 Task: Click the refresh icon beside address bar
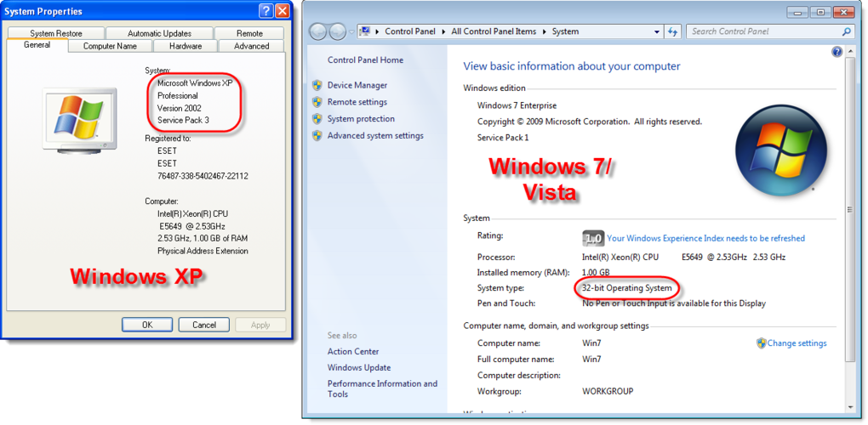tap(672, 31)
